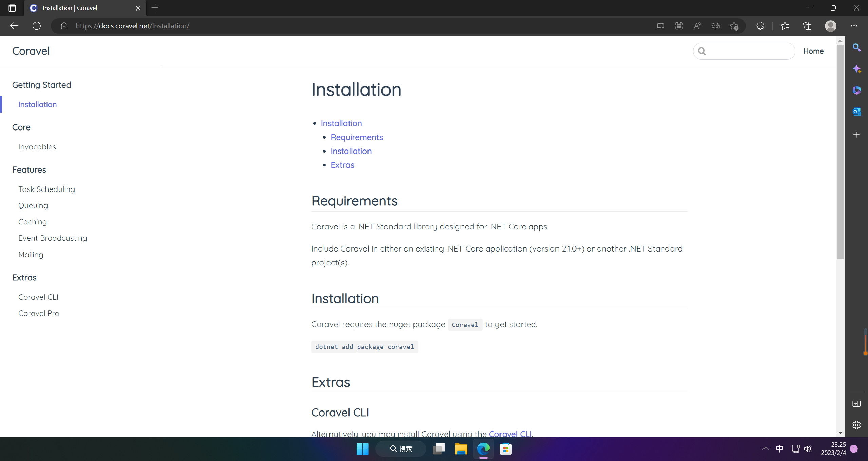
Task: Open the Read aloud icon in the address bar
Action: click(x=697, y=26)
